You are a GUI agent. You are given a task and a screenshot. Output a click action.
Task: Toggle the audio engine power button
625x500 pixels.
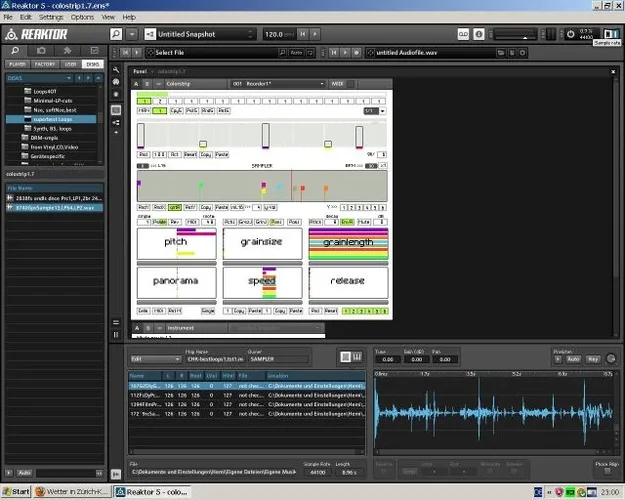(570, 34)
